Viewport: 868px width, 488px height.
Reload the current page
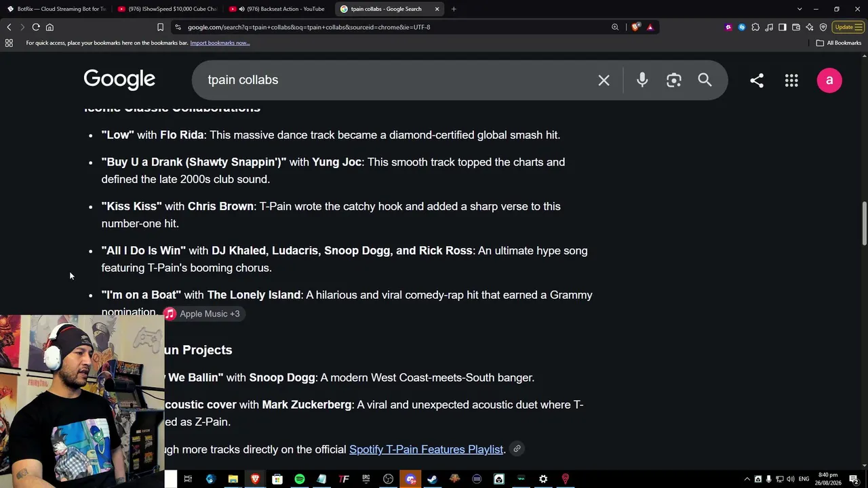tap(36, 27)
